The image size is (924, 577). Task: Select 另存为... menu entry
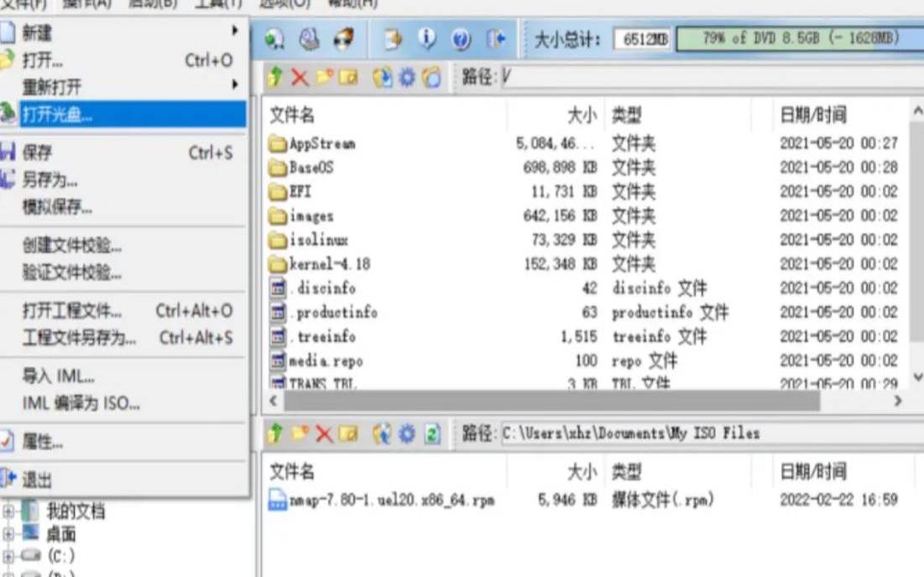click(50, 180)
